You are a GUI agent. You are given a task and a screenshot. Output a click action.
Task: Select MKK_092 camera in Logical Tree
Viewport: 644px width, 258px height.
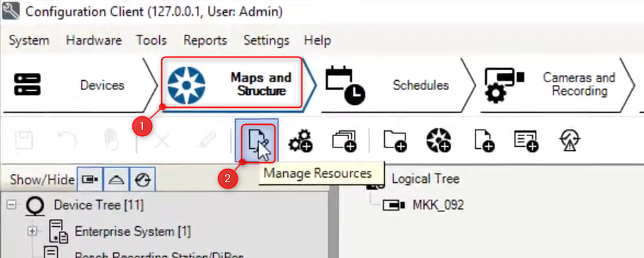point(438,205)
